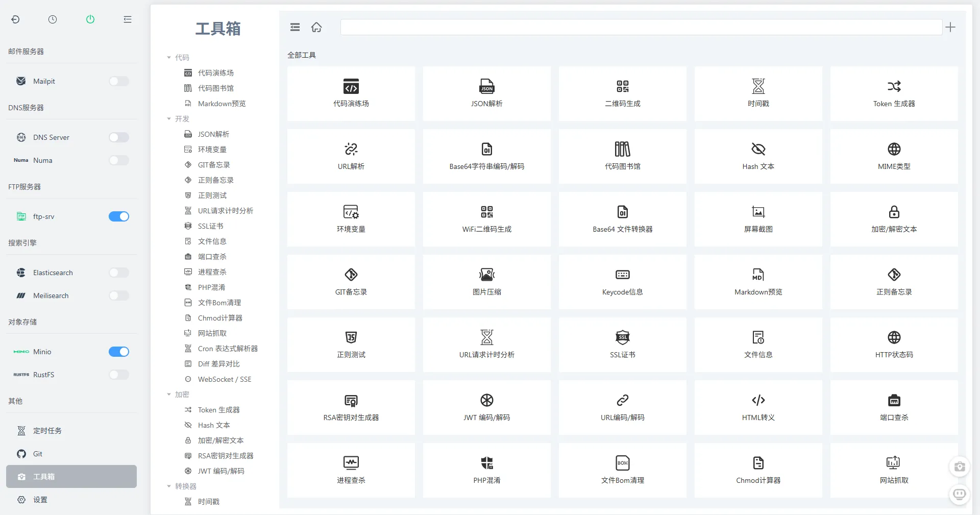980x515 pixels.
Task: Select 正则测试 in tool tree
Action: coord(212,195)
